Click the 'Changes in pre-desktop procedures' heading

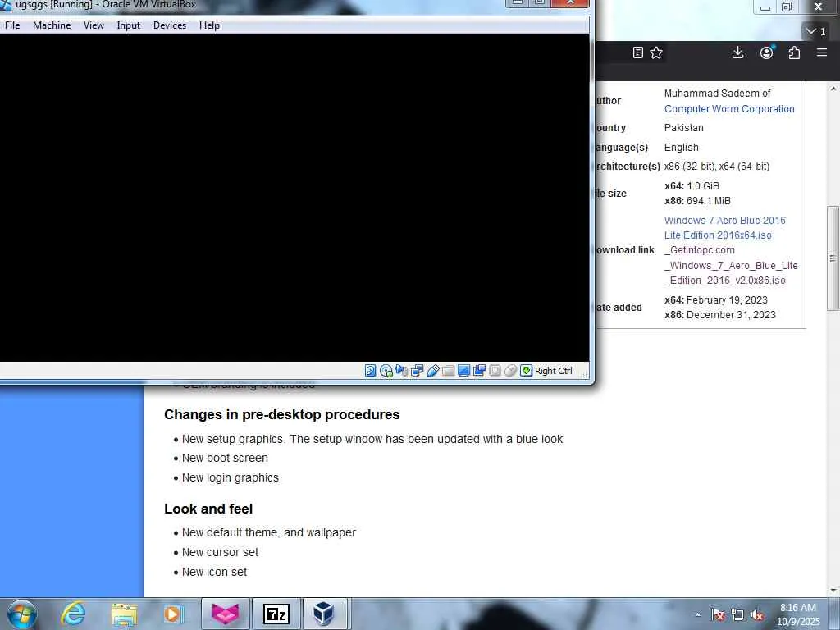(282, 414)
